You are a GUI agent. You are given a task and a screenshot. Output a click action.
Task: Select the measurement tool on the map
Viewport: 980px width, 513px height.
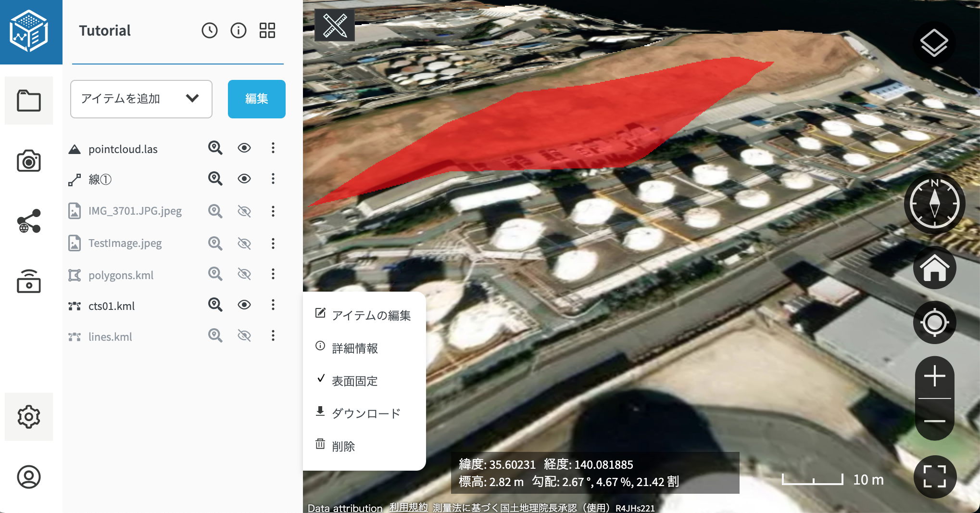point(335,25)
